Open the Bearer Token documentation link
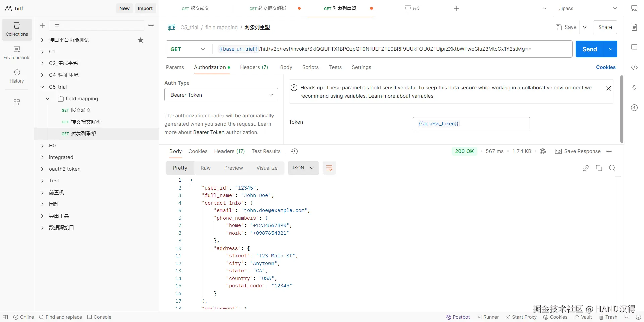Viewport: 644px width, 322px height. click(x=209, y=132)
